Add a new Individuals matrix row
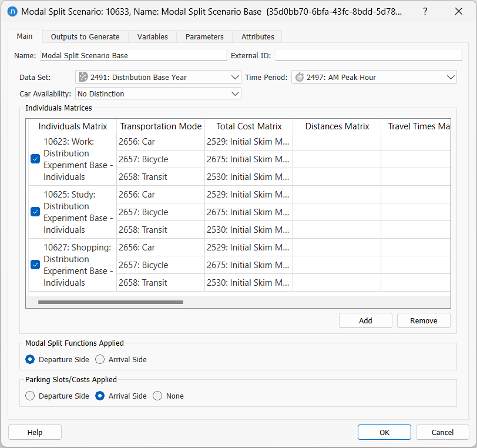This screenshot has width=477, height=448. [x=365, y=320]
